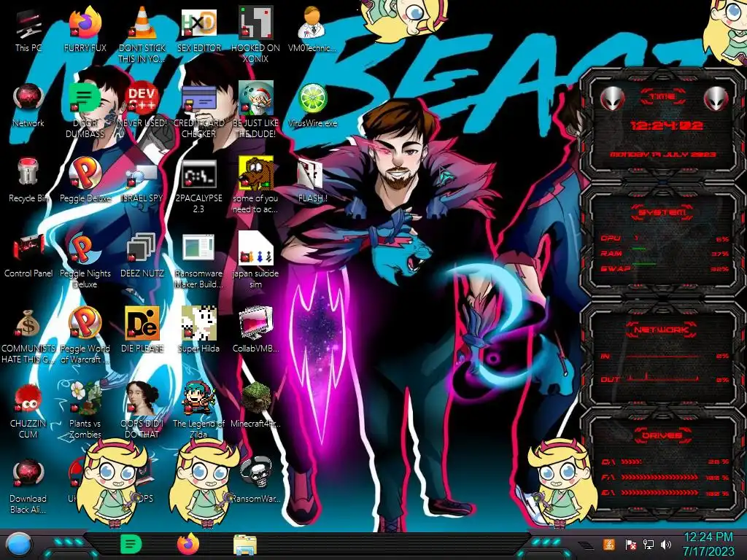The image size is (747, 560).
Task: Launch Plants vs Zombies shortcut
Action: [85, 411]
